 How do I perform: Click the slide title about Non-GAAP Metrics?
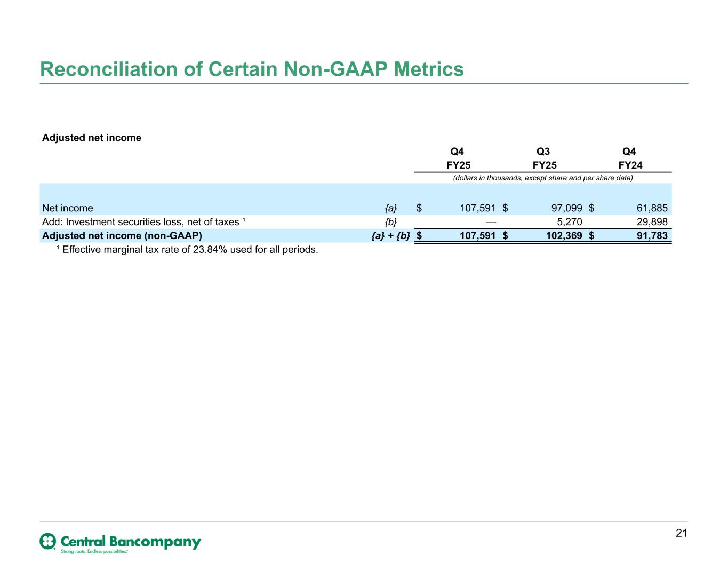pyautogui.click(x=252, y=69)
